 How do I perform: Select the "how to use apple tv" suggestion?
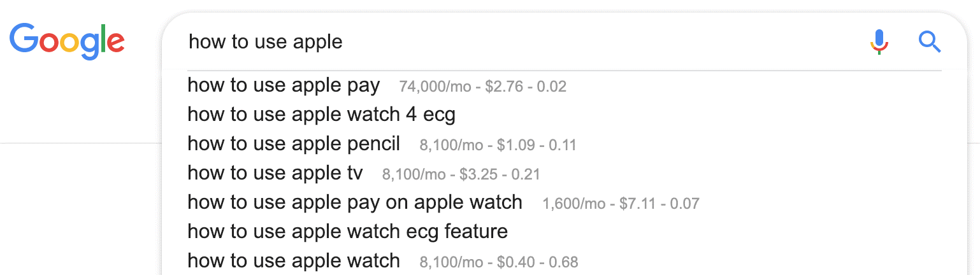click(275, 173)
